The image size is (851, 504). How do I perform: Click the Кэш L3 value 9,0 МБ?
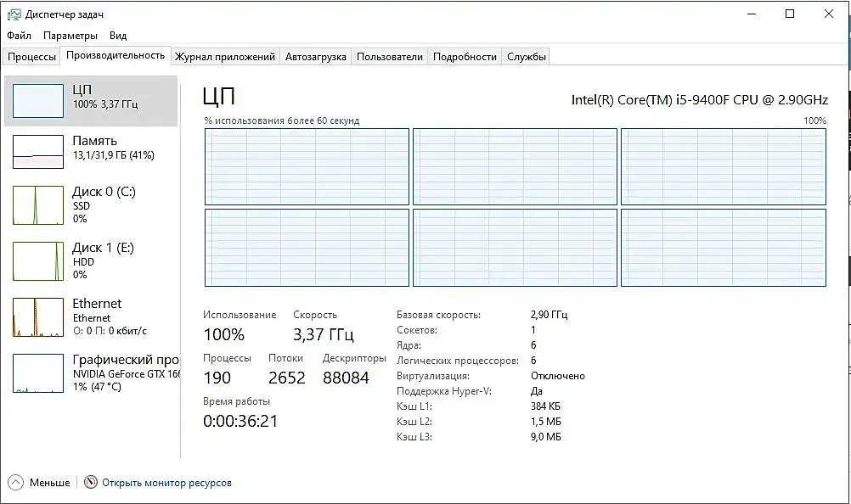[x=545, y=437]
